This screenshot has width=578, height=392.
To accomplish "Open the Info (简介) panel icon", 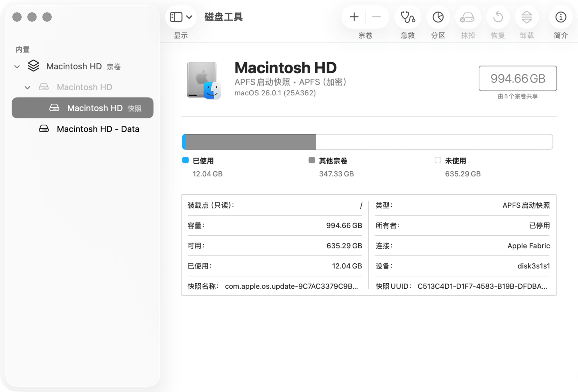I will point(560,17).
